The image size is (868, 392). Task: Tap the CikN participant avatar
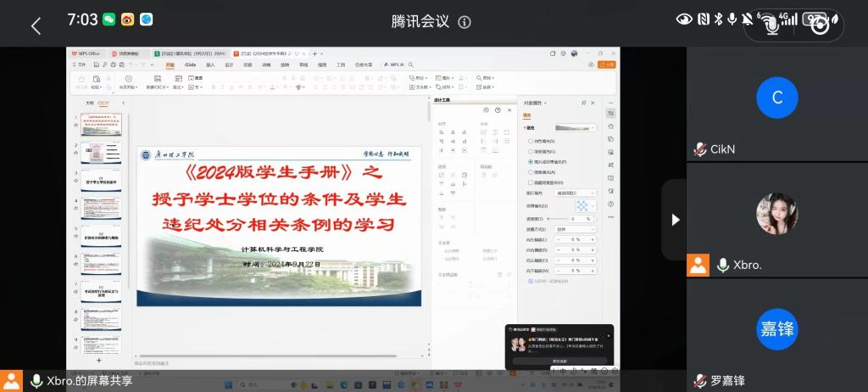(x=776, y=98)
